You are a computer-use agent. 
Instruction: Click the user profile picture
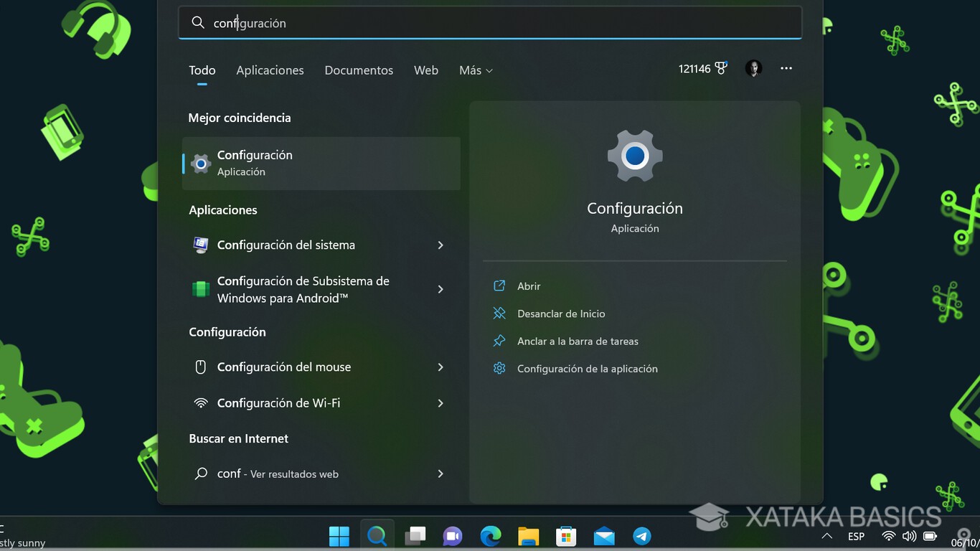point(753,68)
